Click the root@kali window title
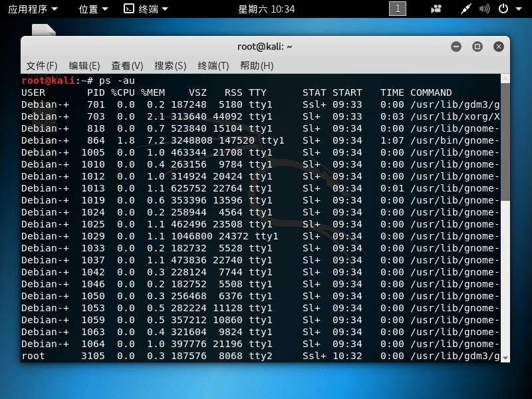532x399 pixels. click(265, 47)
